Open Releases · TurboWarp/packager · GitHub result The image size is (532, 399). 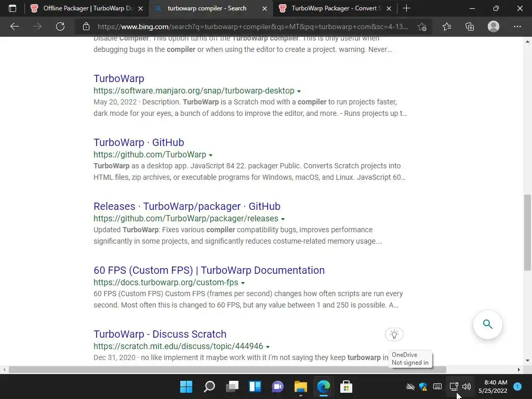[x=187, y=206]
